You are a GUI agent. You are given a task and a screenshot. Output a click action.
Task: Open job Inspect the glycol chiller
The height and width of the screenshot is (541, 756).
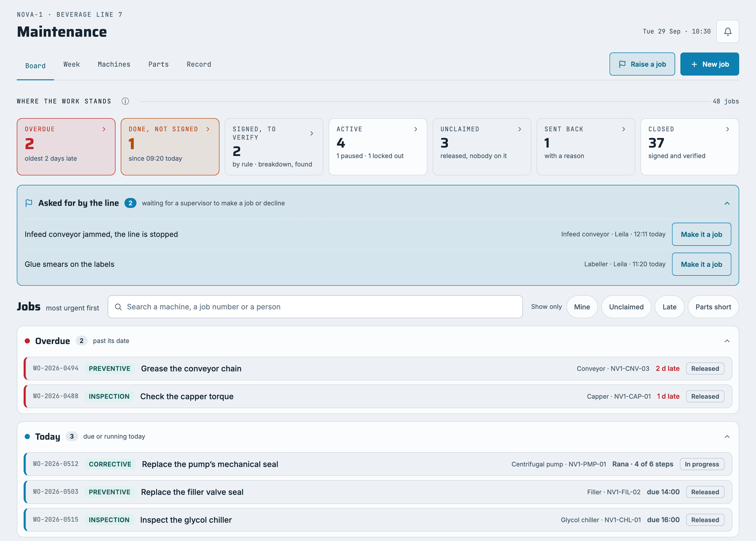coord(378,520)
